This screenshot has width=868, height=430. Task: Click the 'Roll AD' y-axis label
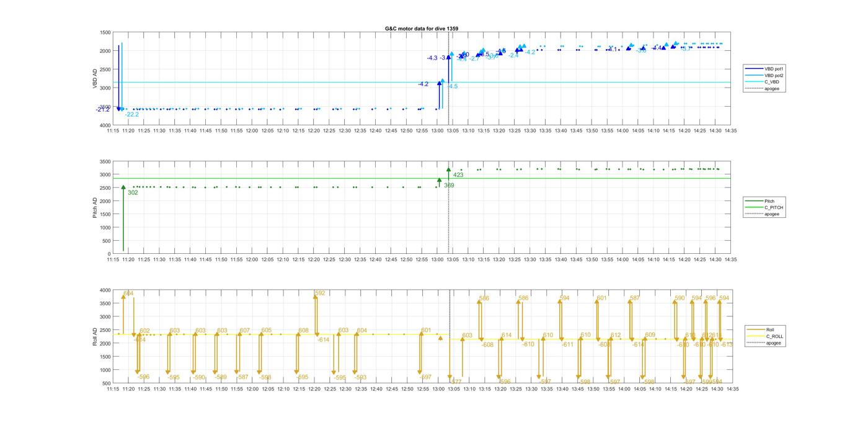pyautogui.click(x=95, y=336)
